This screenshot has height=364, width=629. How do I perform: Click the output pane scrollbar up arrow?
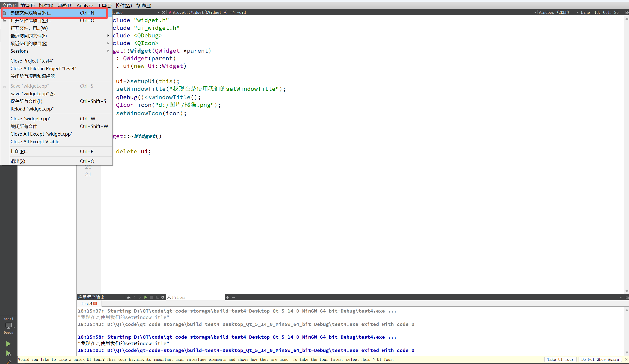click(x=627, y=310)
